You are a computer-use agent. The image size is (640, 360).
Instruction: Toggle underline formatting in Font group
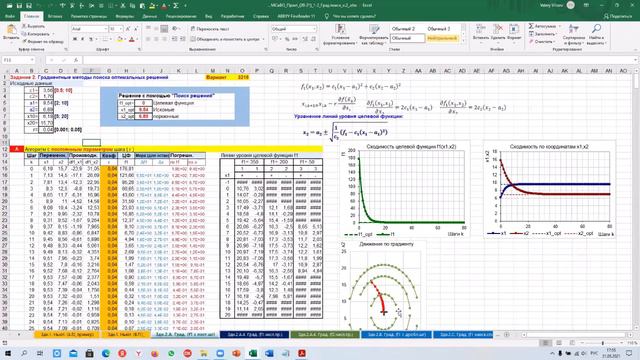[x=91, y=39]
